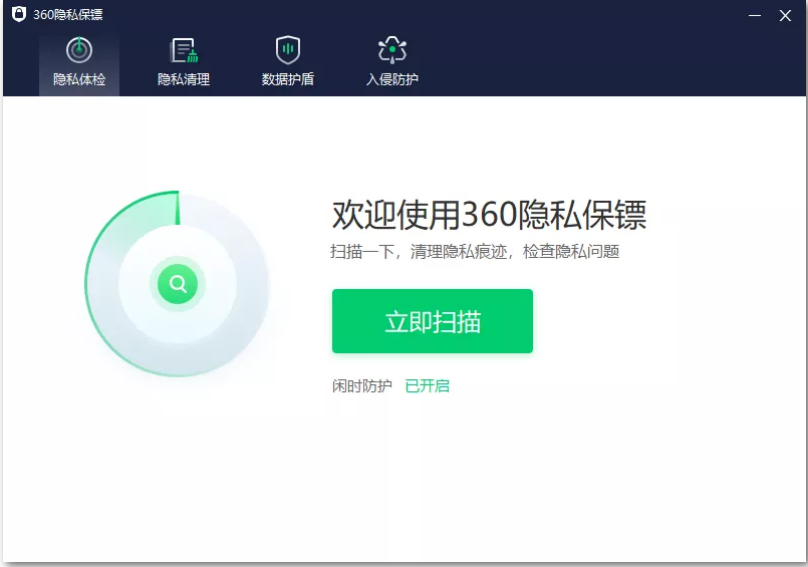Click the 360隐私保镖 window title text
This screenshot has width=808, height=567.
[x=68, y=14]
